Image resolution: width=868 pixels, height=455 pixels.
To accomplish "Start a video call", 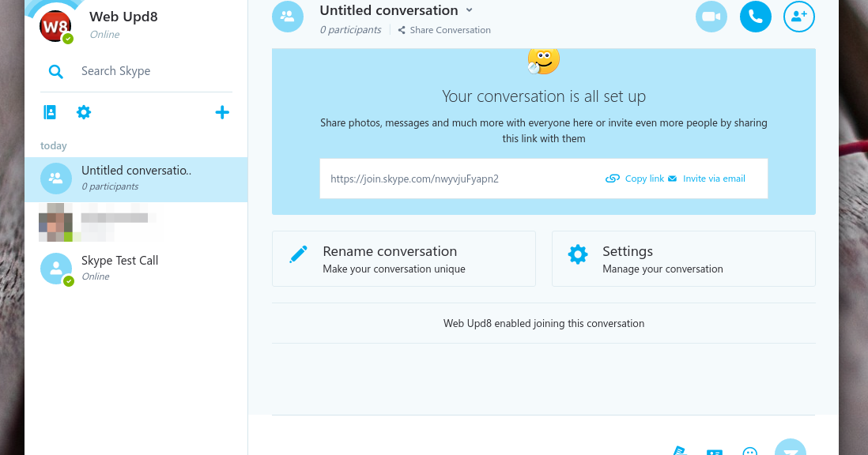I will coord(711,17).
